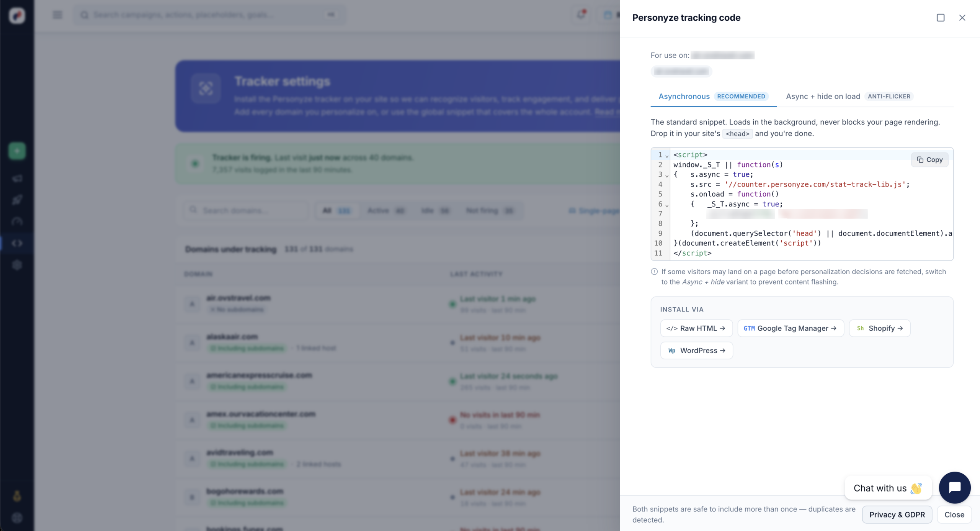
Task: Close the tracking code panel with the X icon
Action: point(962,18)
